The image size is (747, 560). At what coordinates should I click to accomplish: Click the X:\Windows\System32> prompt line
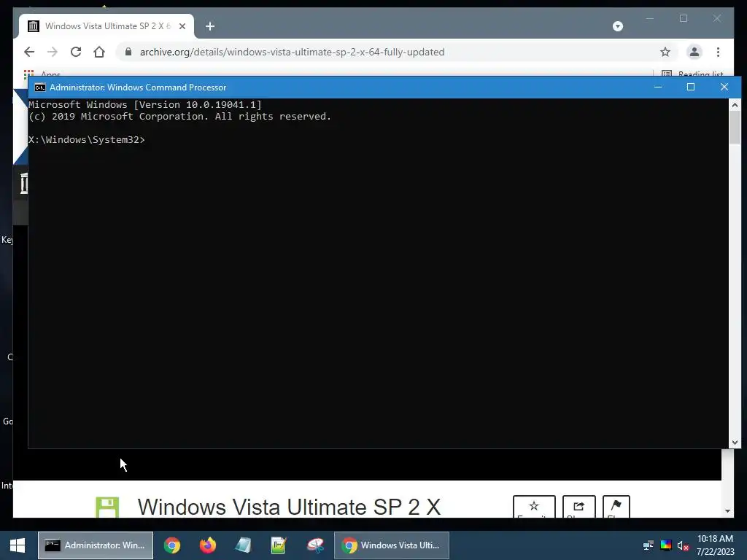click(87, 139)
